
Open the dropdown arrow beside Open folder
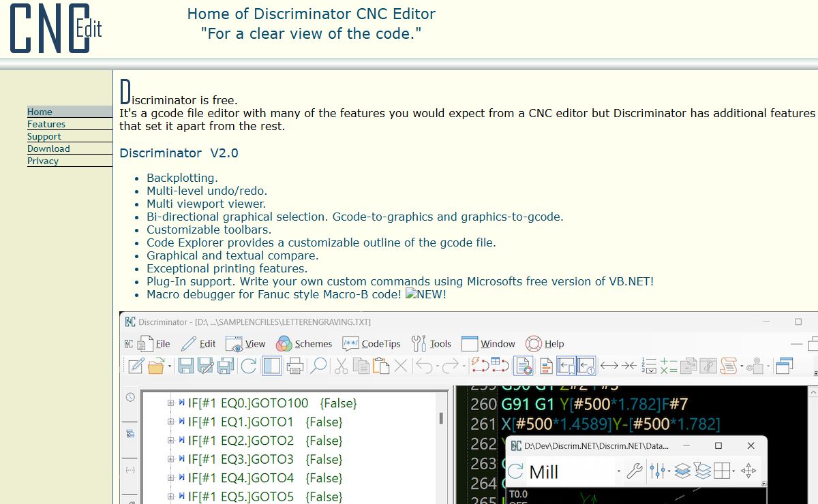tap(169, 366)
